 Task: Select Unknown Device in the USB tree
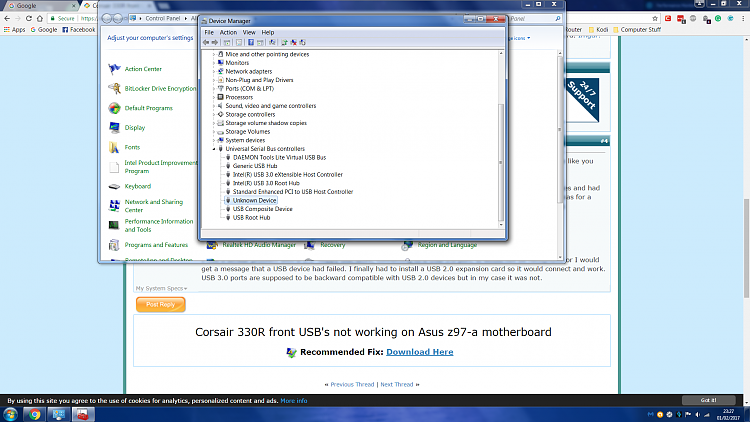pyautogui.click(x=254, y=200)
